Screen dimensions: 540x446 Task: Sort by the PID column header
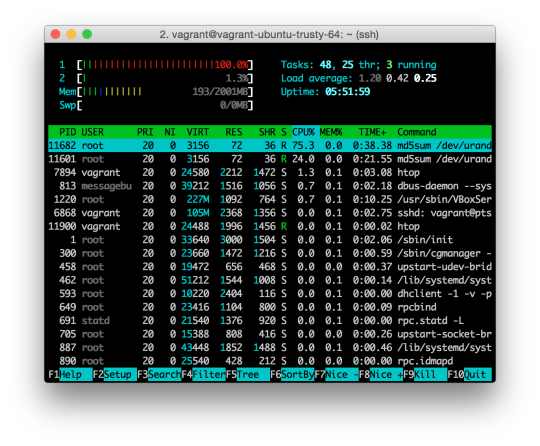pyautogui.click(x=67, y=132)
